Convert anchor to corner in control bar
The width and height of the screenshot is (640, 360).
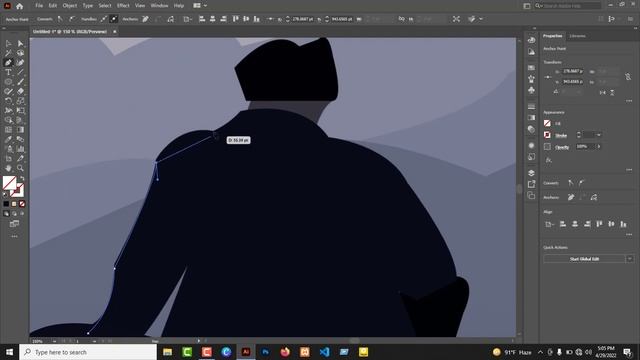point(60,19)
